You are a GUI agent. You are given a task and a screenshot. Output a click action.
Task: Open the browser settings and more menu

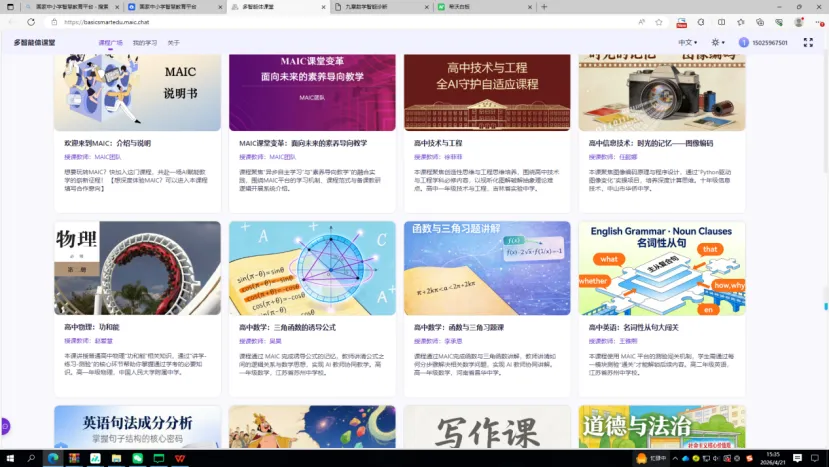[819, 22]
